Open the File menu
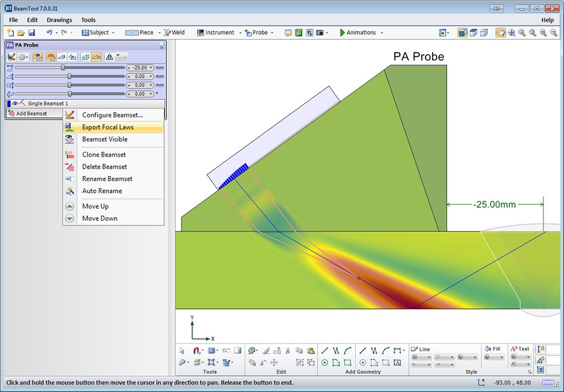The height and width of the screenshot is (392, 564). (14, 20)
